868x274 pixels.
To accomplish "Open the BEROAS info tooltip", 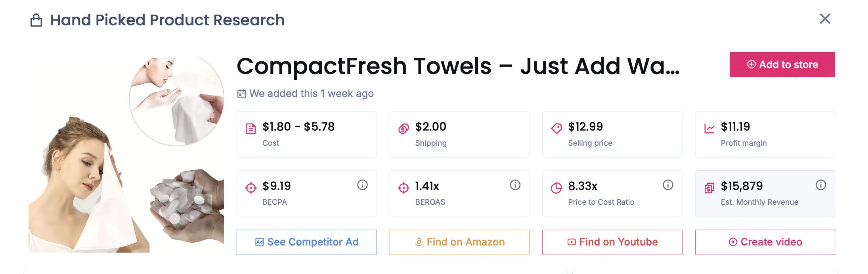I will [514, 185].
